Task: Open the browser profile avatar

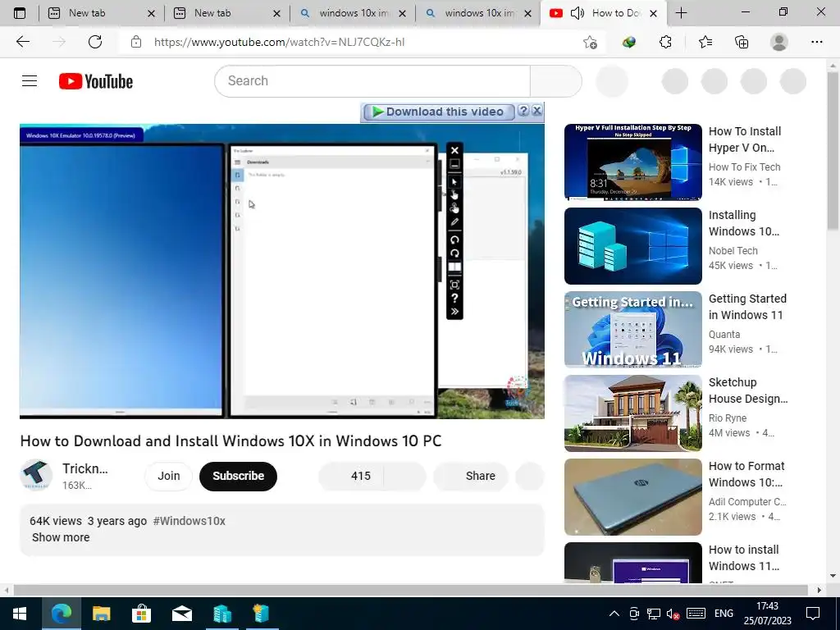Action: point(779,42)
